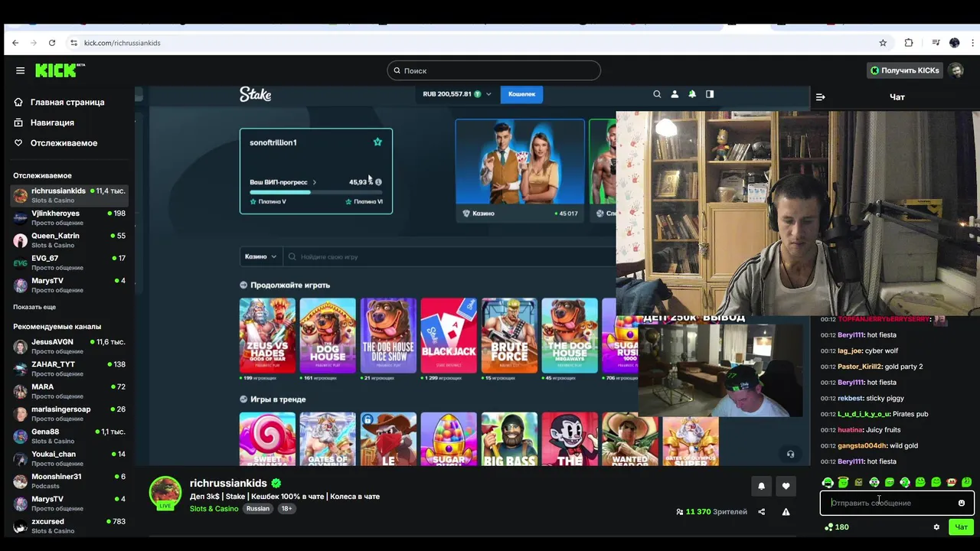Click the 18+ tag
The width and height of the screenshot is (980, 551).
[286, 509]
